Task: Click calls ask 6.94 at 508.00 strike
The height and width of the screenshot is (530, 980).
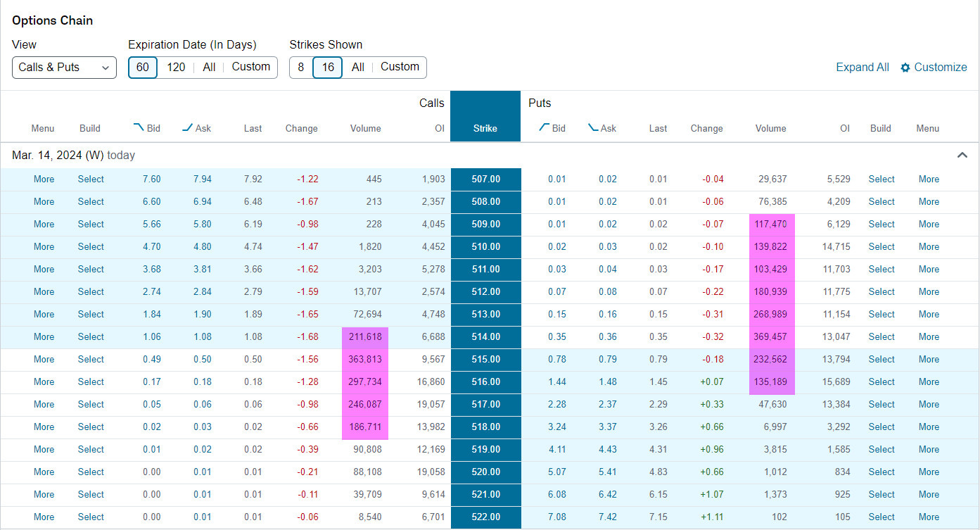Action: click(203, 202)
